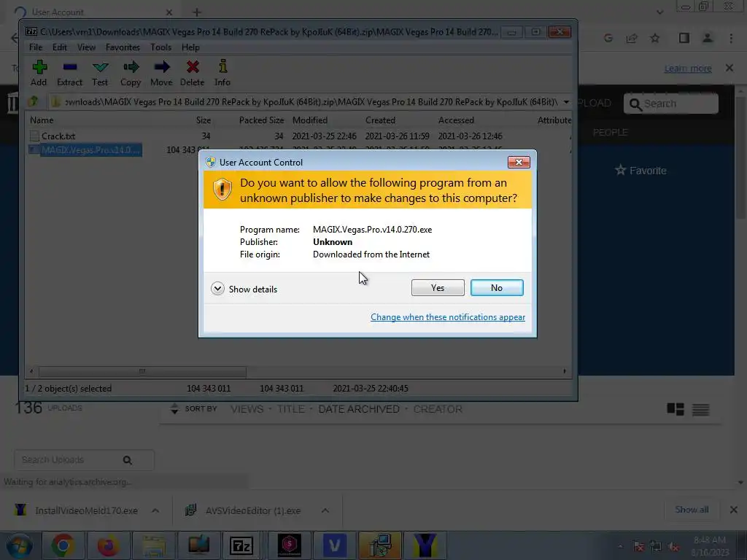The width and height of the screenshot is (747, 560).
Task: Open the Edit menu in 7-Zip
Action: [60, 47]
